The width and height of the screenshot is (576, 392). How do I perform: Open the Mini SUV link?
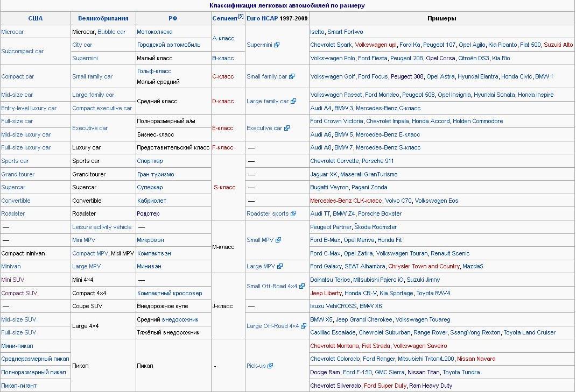[13, 280]
